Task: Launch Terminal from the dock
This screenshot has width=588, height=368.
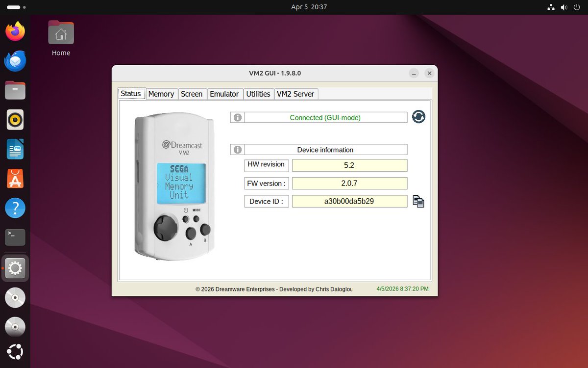Action: coord(15,238)
